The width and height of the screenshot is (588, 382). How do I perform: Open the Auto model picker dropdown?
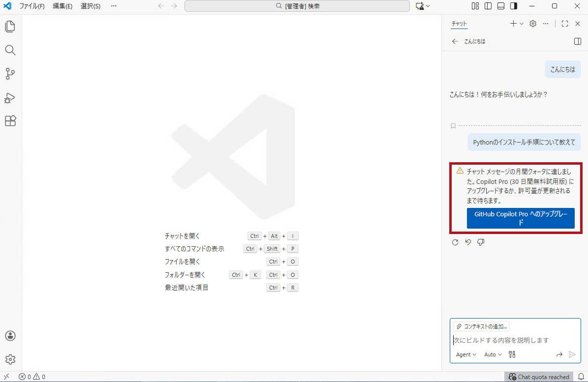click(493, 354)
